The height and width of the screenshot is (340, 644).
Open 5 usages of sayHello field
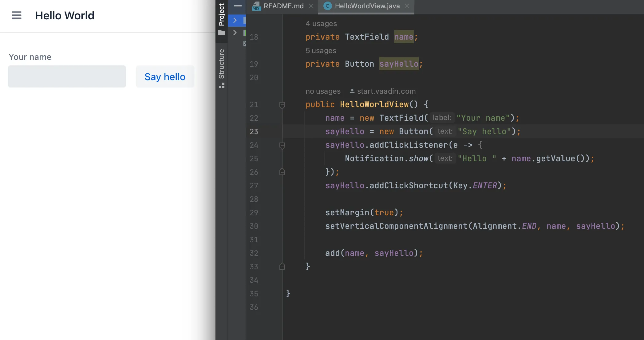[321, 50]
